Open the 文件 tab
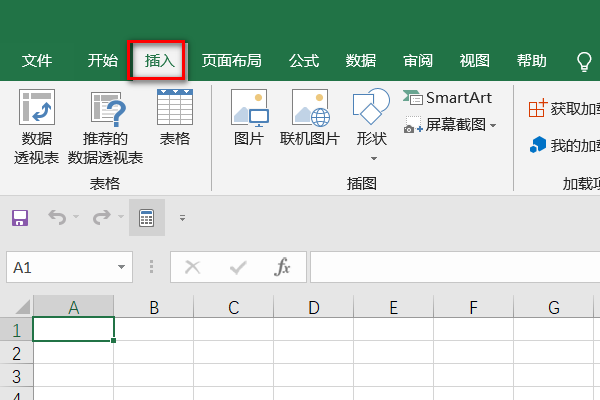 click(x=37, y=60)
